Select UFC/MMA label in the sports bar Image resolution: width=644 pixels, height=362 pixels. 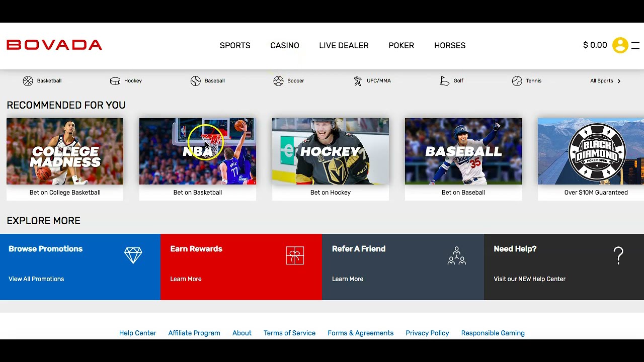pos(379,81)
